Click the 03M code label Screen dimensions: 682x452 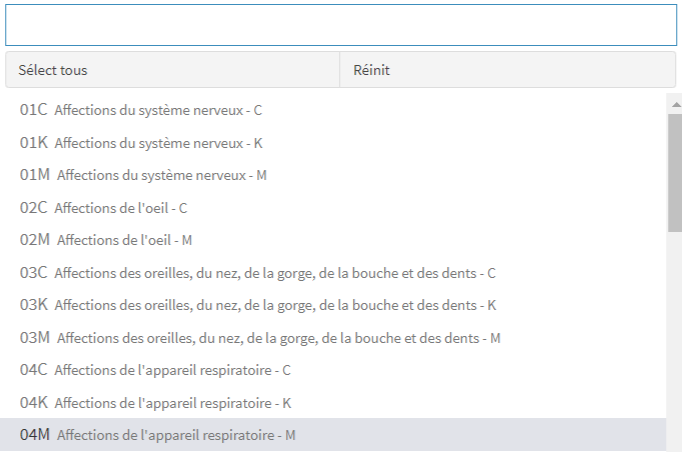(x=35, y=338)
